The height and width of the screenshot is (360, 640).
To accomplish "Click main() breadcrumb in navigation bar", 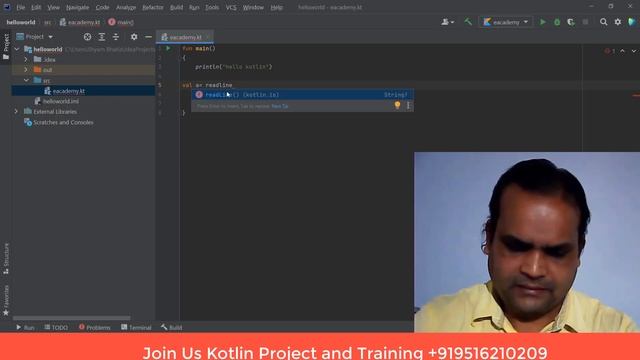I will point(121,22).
